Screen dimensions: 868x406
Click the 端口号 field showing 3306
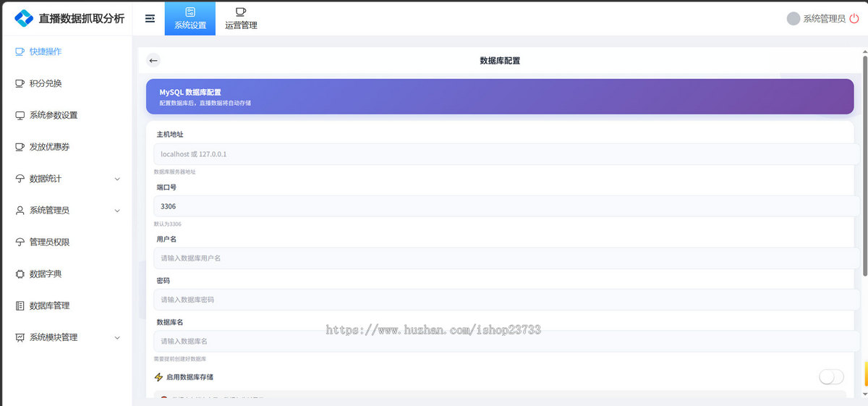click(506, 206)
